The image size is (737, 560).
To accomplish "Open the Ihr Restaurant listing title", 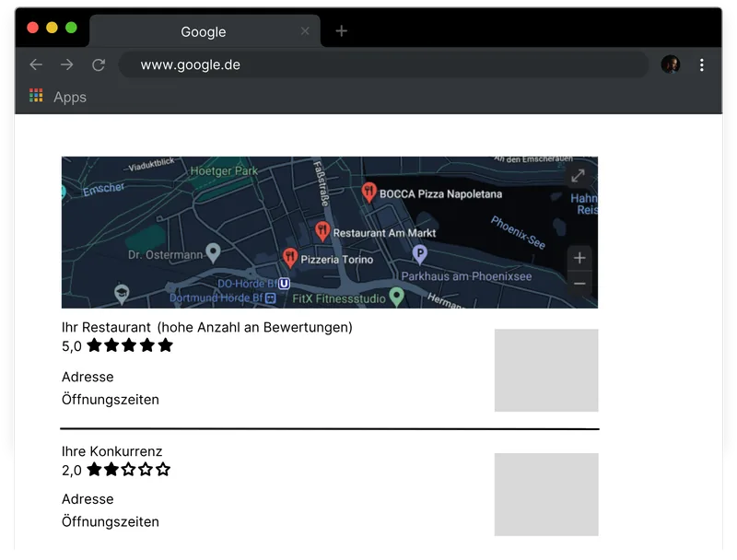I will point(206,327).
